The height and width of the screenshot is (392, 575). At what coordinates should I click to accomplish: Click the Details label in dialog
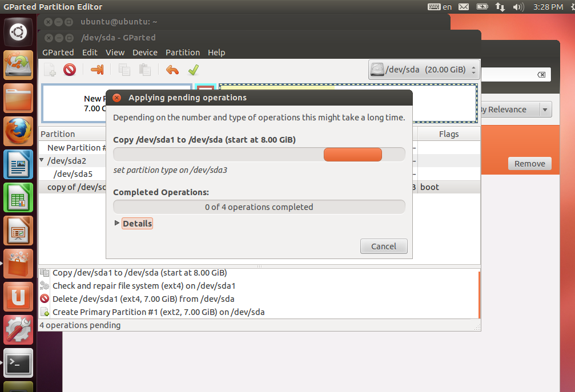tap(137, 224)
